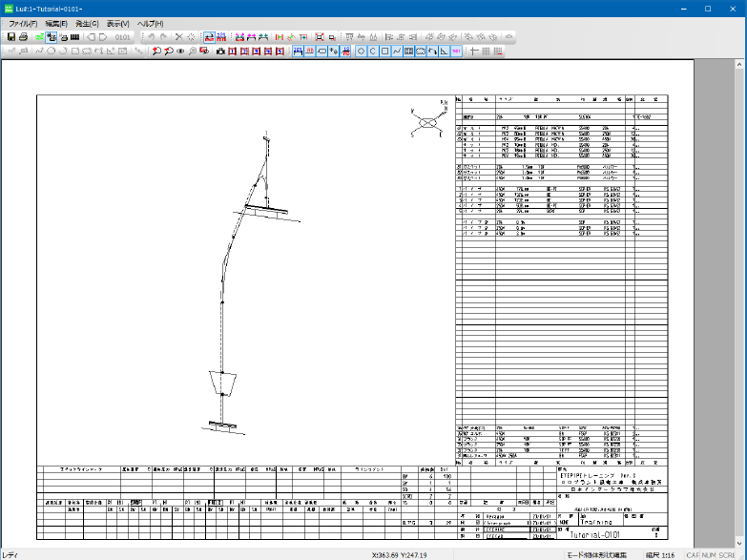Select the last red view frame icon before the blue toggles
This screenshot has height=560, width=747.
click(x=280, y=51)
